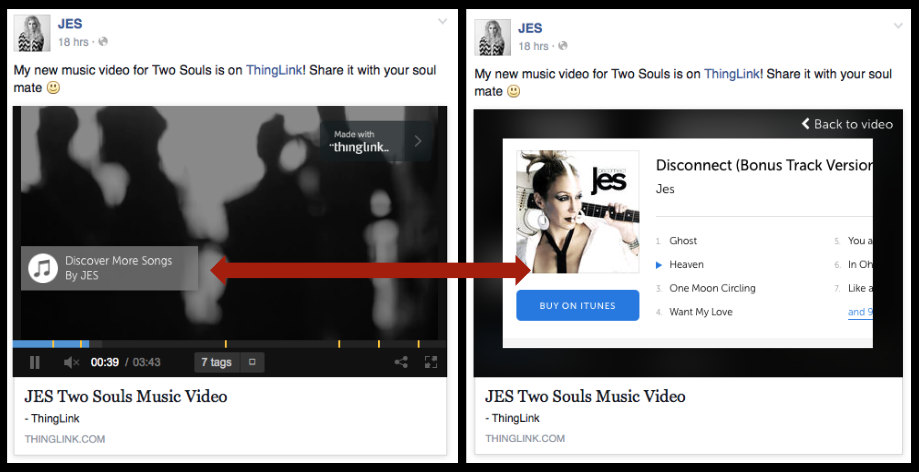
Task: Click the globe privacy icon in the left post
Action: pos(103,43)
